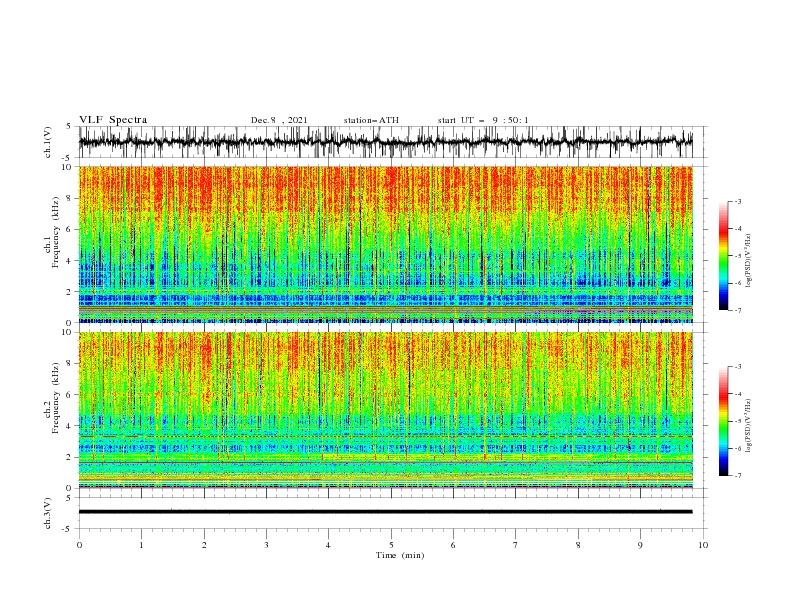Click the '-7' value on ch.2 colorbar
The height and width of the screenshot is (612, 792).
[x=737, y=476]
